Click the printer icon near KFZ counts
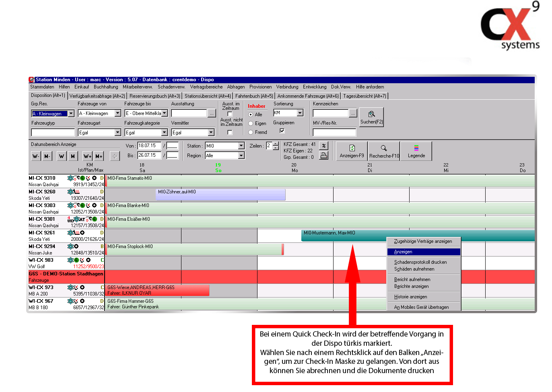This screenshot has height=392, width=552. click(324, 156)
